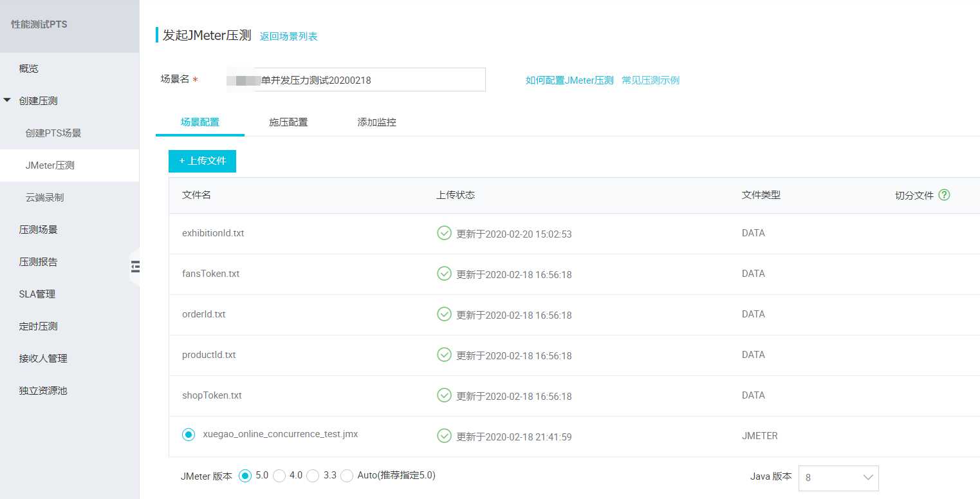The height and width of the screenshot is (499, 980).
Task: Click file name shopToken.txt
Action: (x=212, y=395)
